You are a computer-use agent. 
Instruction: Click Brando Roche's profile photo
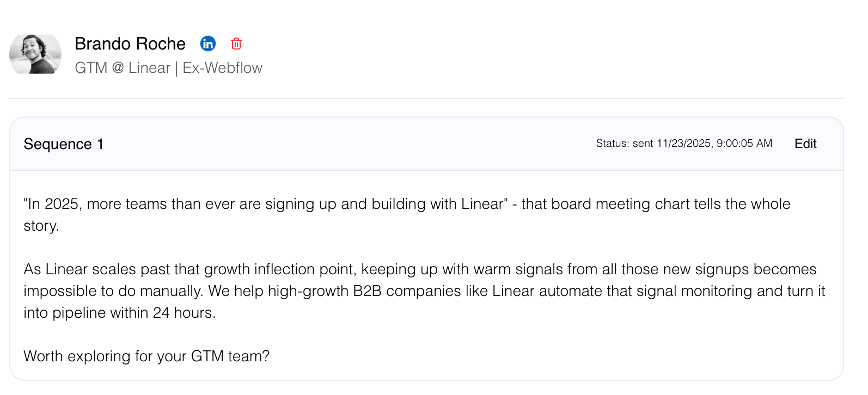coord(35,54)
